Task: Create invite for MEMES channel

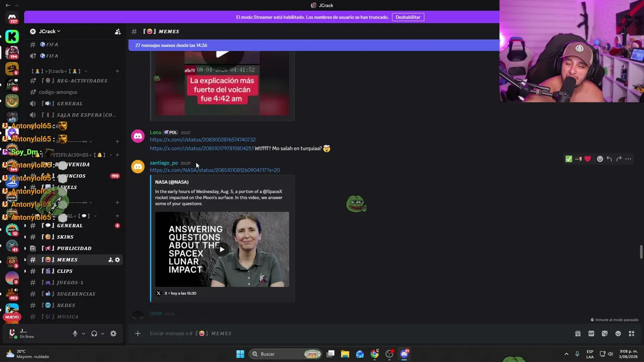Action: point(111,260)
